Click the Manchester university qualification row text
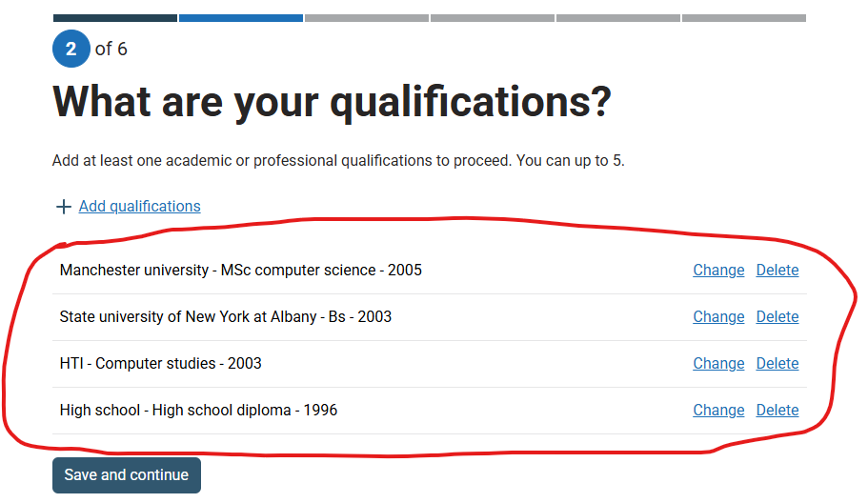Viewport: 868px width, 503px height. point(241,270)
